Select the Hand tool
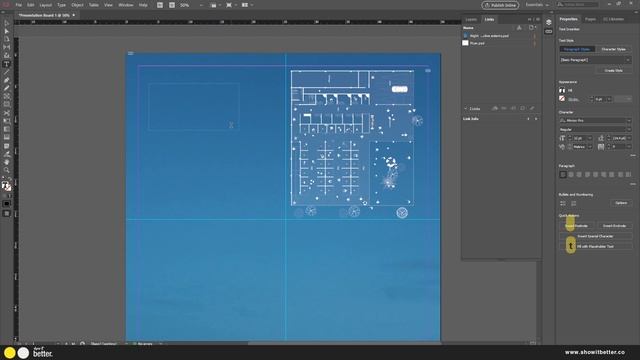The height and width of the screenshot is (360, 640). point(7,162)
